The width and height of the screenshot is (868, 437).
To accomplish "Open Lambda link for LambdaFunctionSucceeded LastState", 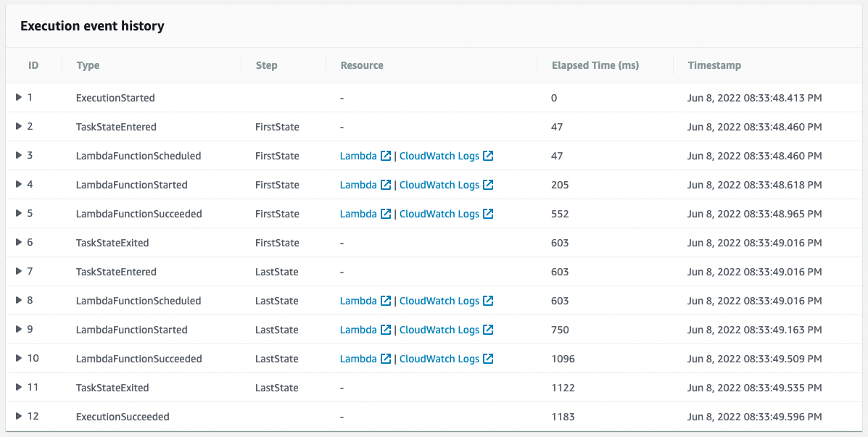I will [x=358, y=359].
